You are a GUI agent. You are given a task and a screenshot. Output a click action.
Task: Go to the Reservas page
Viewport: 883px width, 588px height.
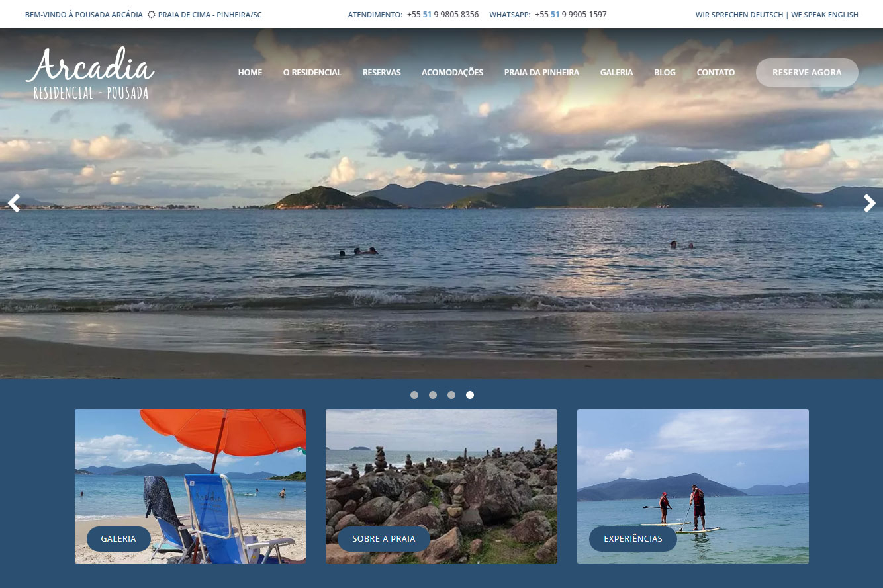(381, 73)
